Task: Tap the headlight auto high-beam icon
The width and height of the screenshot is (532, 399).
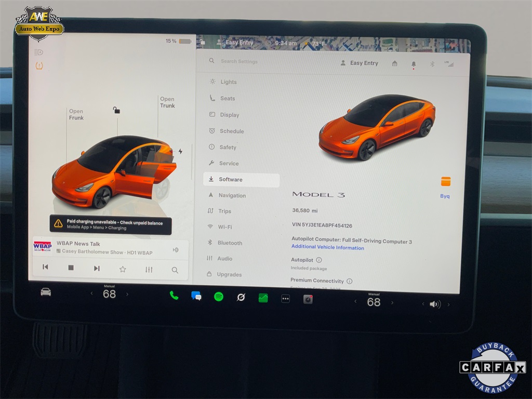Action: [38, 52]
